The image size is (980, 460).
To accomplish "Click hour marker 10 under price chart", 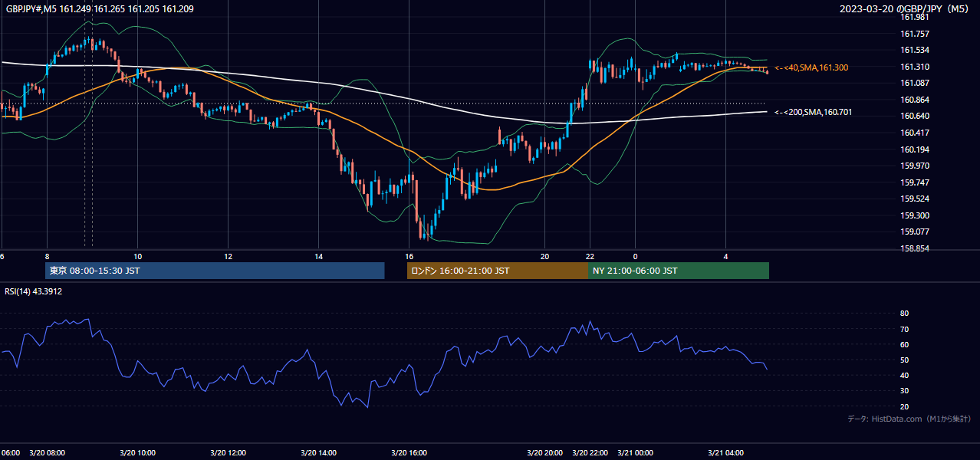I will click(x=137, y=256).
